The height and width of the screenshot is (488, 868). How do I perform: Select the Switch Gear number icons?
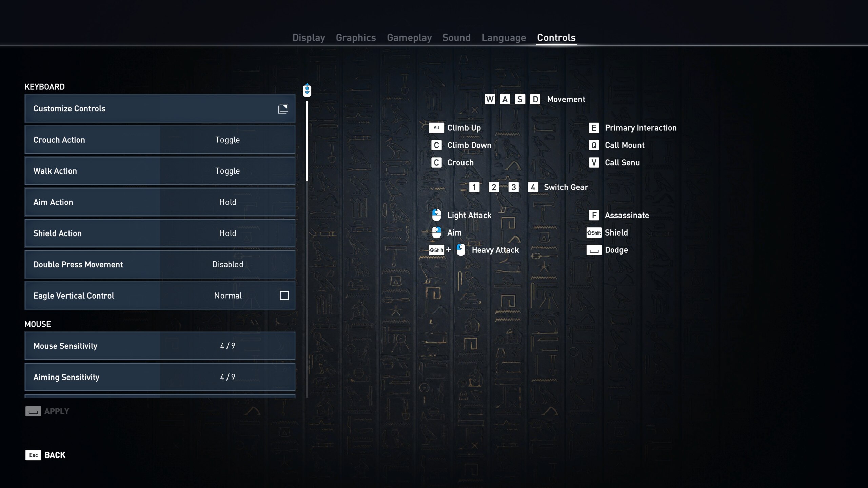point(504,188)
